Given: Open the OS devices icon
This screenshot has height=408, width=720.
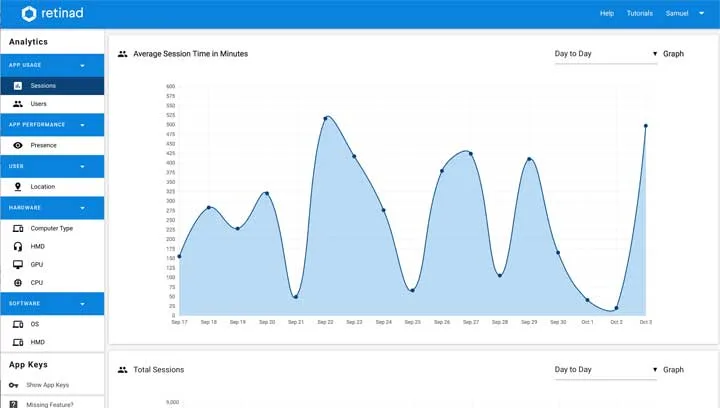Looking at the screenshot, I should click(x=18, y=324).
